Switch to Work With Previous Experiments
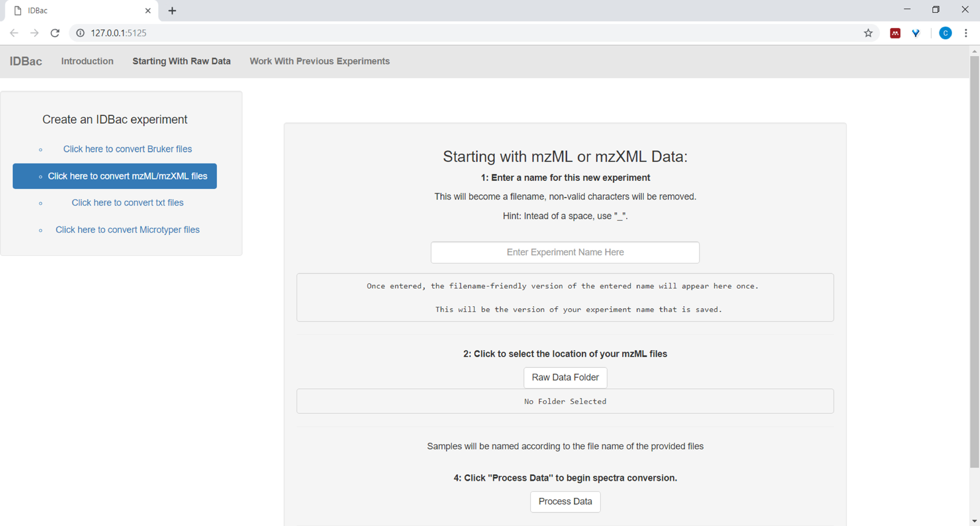Screen dimensions: 980x526 pos(319,61)
